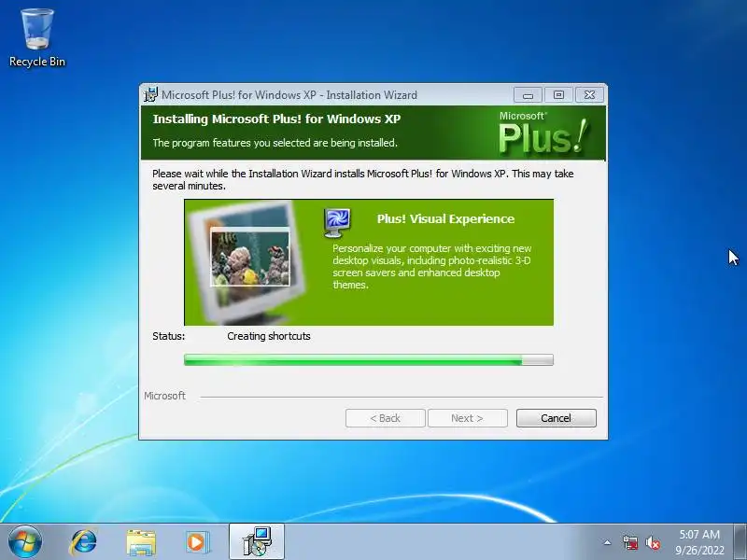Image resolution: width=747 pixels, height=560 pixels.
Task: Select the installer task in the taskbar
Action: pos(257,541)
